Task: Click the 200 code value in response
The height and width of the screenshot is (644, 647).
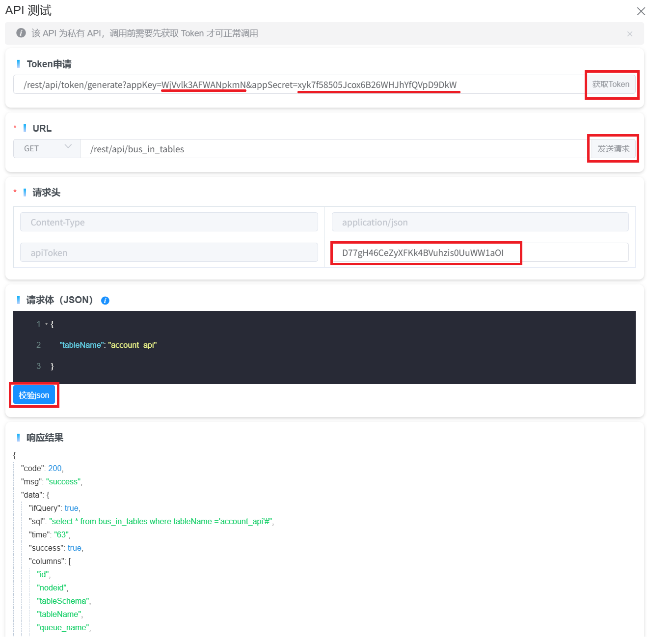Action: tap(55, 468)
